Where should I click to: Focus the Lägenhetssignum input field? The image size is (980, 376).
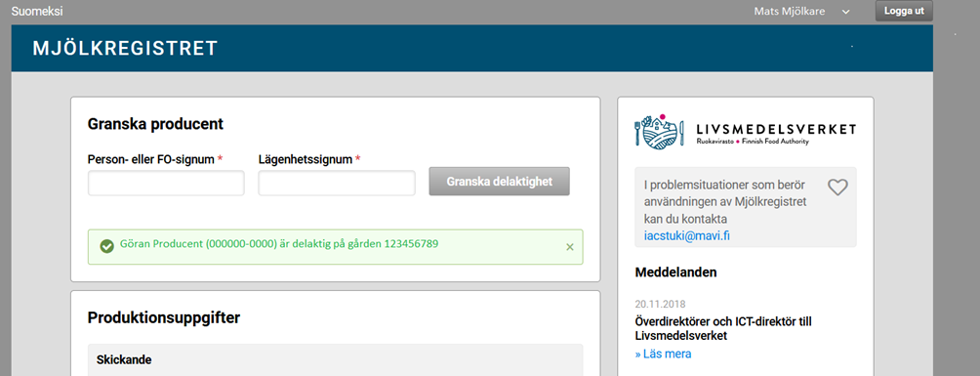(x=337, y=184)
